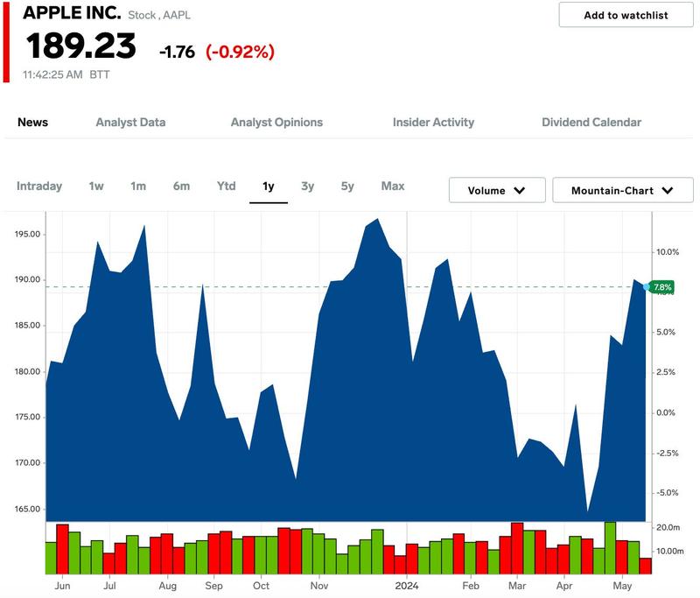This screenshot has height=598, width=700.
Task: Click the Mountain-Chart dropdown chevron arrow
Action: click(x=668, y=191)
